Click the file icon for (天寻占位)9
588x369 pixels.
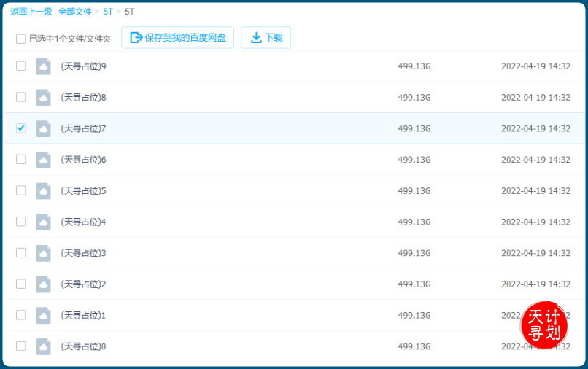(x=43, y=66)
